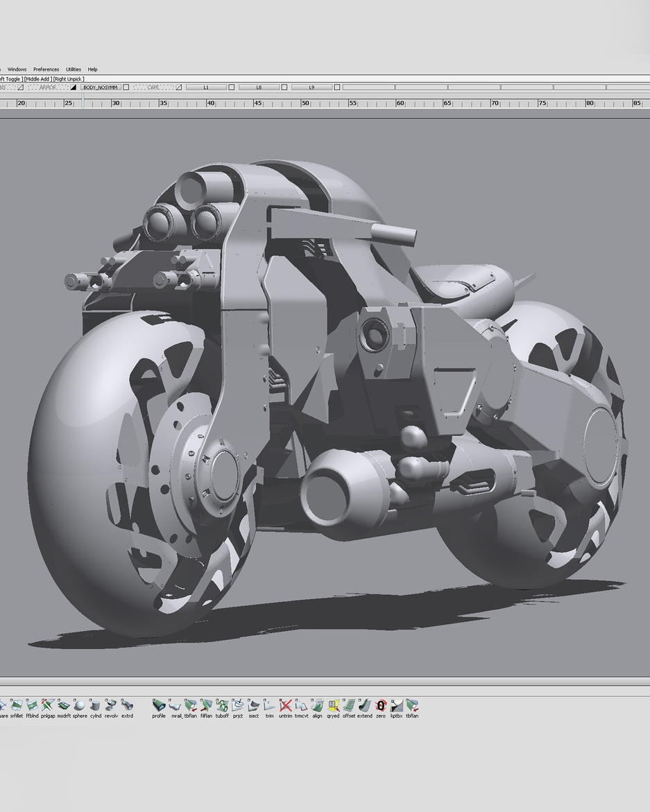Select the BODY_NOSYMM layer button
The image size is (650, 812).
101,87
